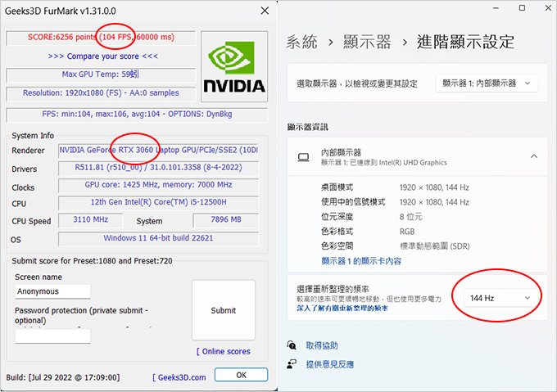Focus the password protection input field
This screenshot has height=392, width=557.
53,336
